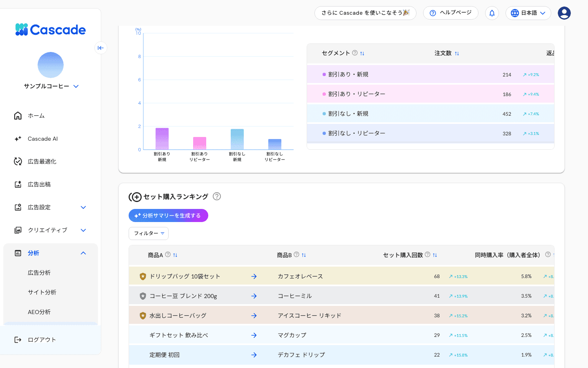Click the 広告設定 gear-image icon
The height and width of the screenshot is (368, 588).
18,207
